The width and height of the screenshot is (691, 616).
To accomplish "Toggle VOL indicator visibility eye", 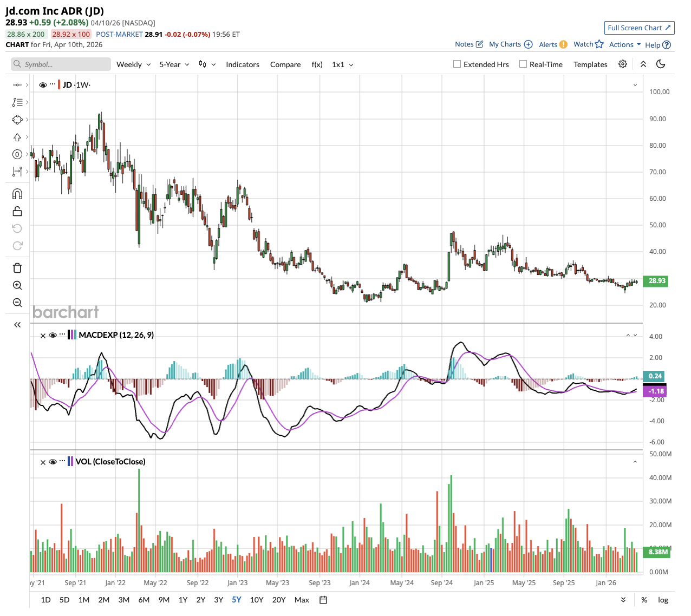I will (x=53, y=462).
